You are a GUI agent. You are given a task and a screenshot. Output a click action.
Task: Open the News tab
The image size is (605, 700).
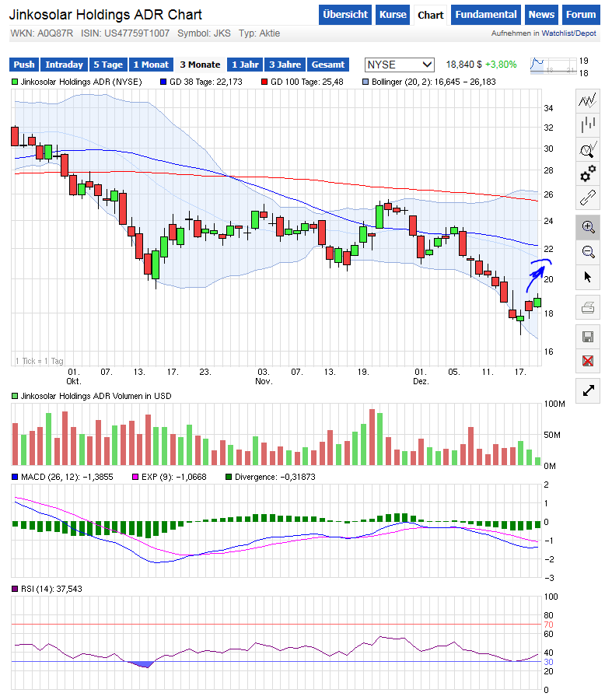(x=541, y=15)
